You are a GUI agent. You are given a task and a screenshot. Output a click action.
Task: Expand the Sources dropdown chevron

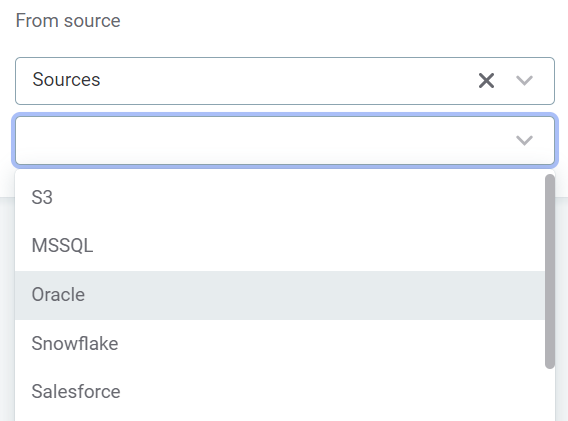(x=524, y=80)
